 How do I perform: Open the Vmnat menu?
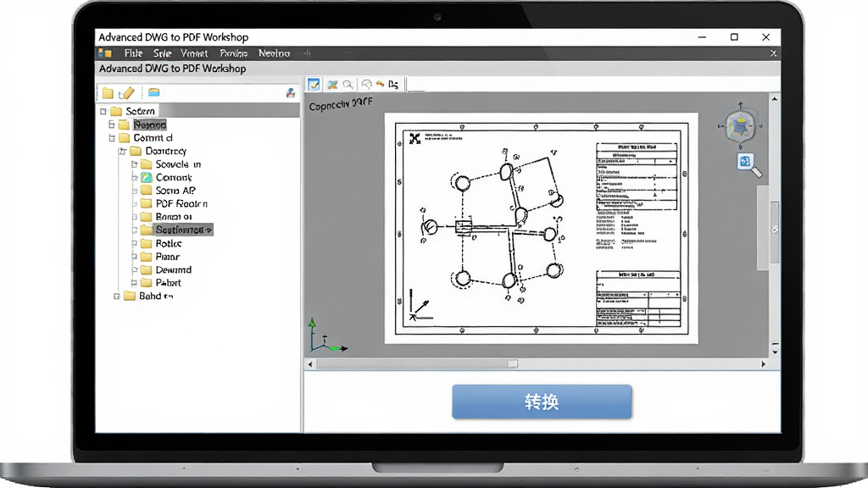click(x=194, y=53)
